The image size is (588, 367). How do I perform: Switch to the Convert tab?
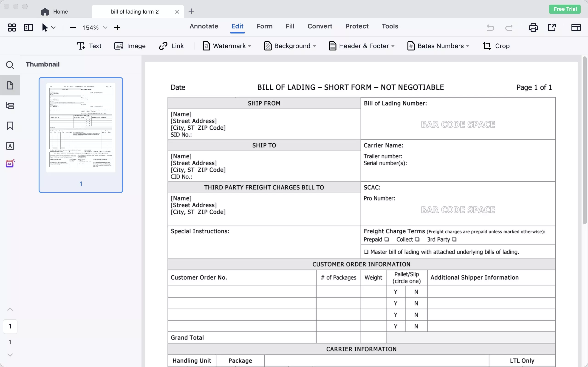point(320,26)
